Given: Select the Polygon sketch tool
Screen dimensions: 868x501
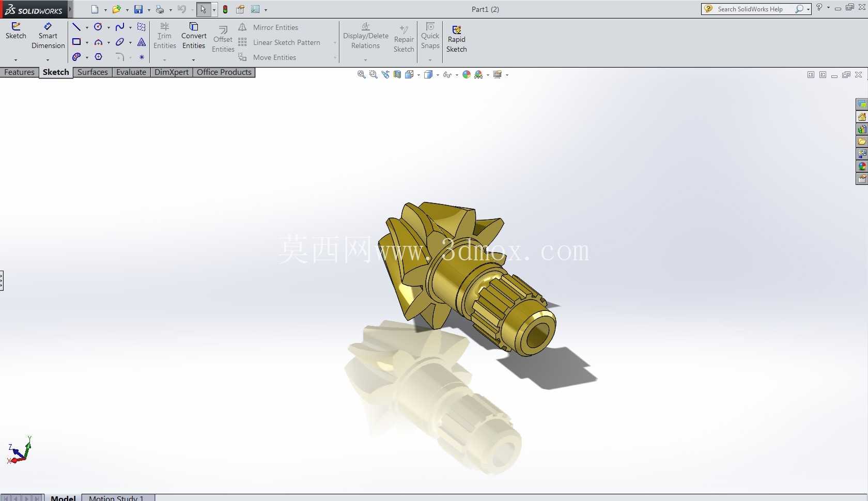Looking at the screenshot, I should tap(98, 57).
